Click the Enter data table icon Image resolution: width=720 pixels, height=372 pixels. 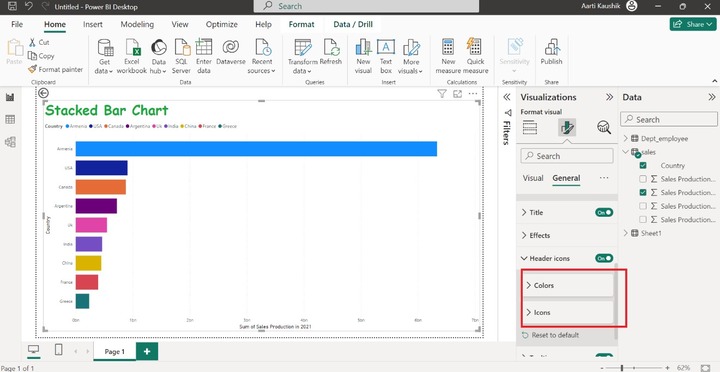[203, 47]
